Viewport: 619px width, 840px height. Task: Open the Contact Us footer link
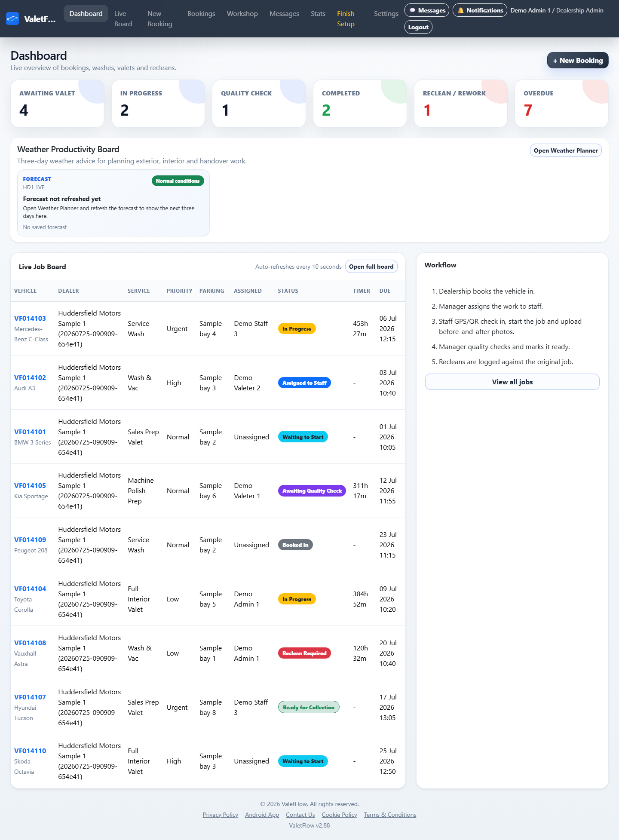300,815
